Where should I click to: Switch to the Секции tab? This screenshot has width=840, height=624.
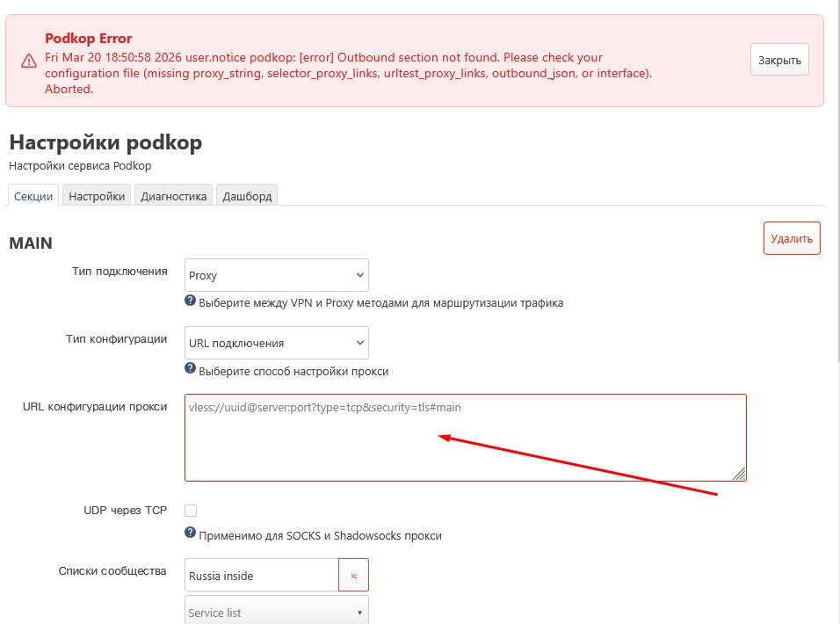pyautogui.click(x=33, y=196)
